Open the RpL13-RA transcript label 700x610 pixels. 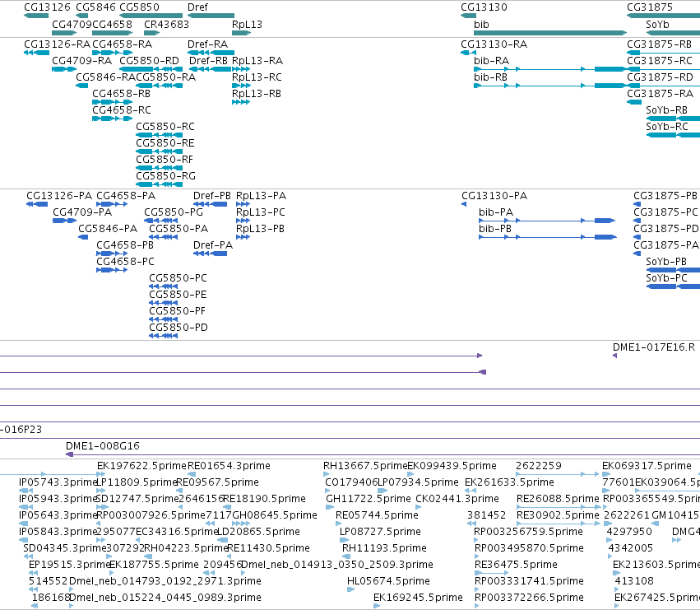coord(257,61)
